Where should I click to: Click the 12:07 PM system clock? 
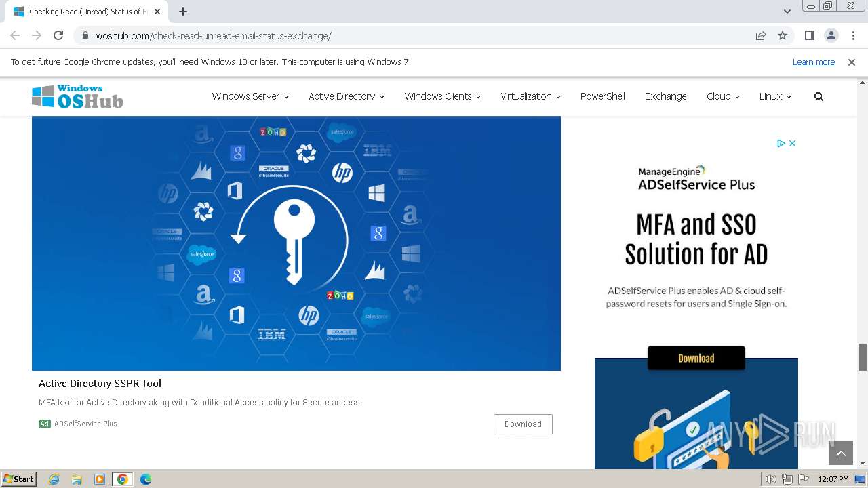pyautogui.click(x=833, y=479)
